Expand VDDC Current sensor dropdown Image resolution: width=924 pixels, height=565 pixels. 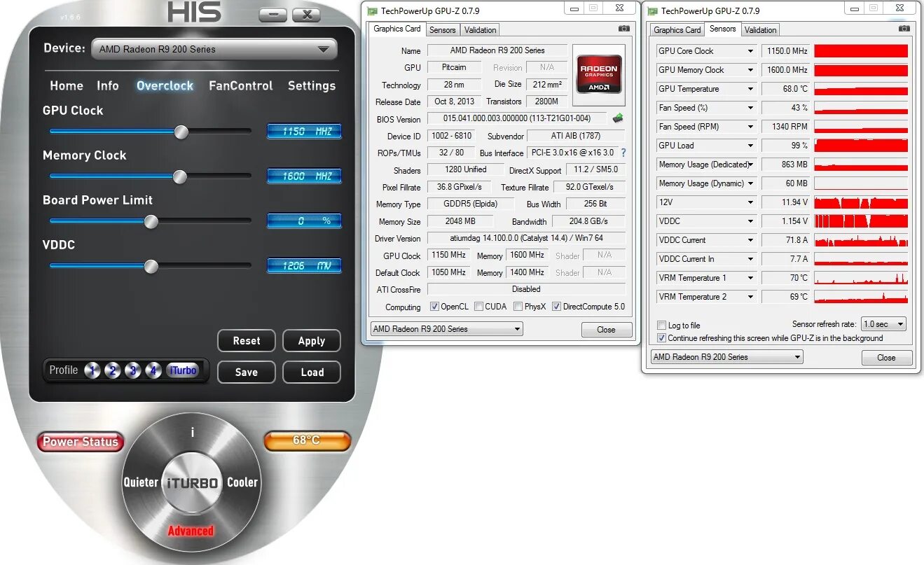[x=750, y=240]
